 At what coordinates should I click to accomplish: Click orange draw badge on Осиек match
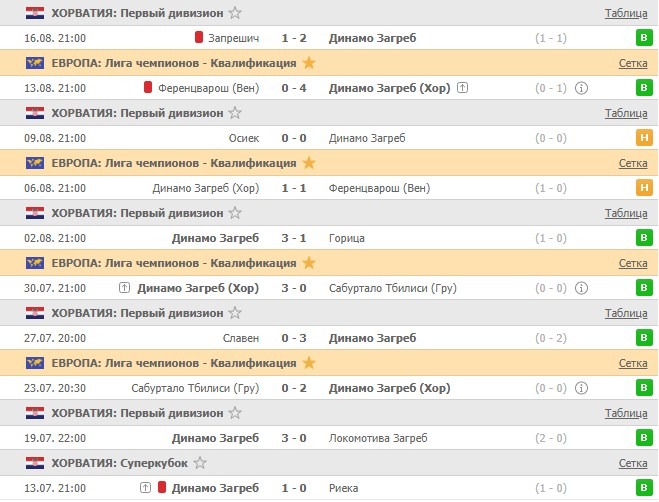(x=644, y=138)
